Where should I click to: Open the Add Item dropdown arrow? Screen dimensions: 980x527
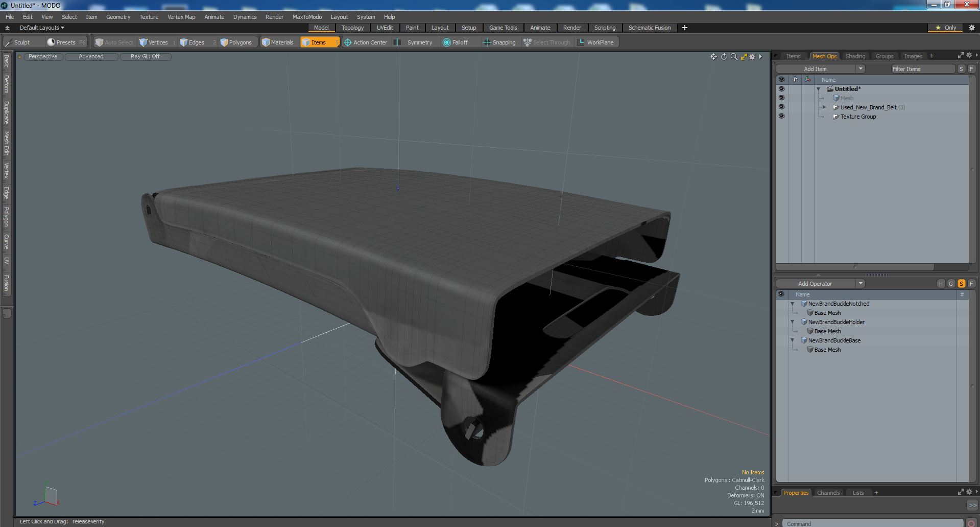tap(861, 69)
